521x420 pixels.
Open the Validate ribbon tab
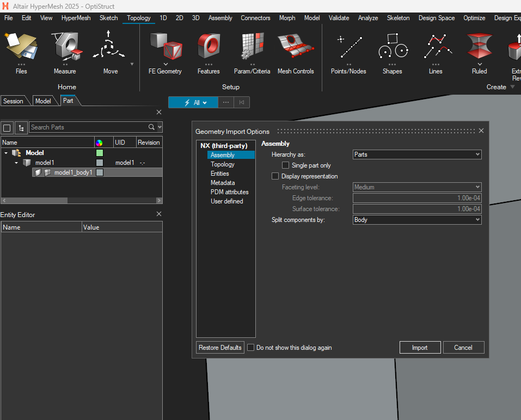coord(339,18)
